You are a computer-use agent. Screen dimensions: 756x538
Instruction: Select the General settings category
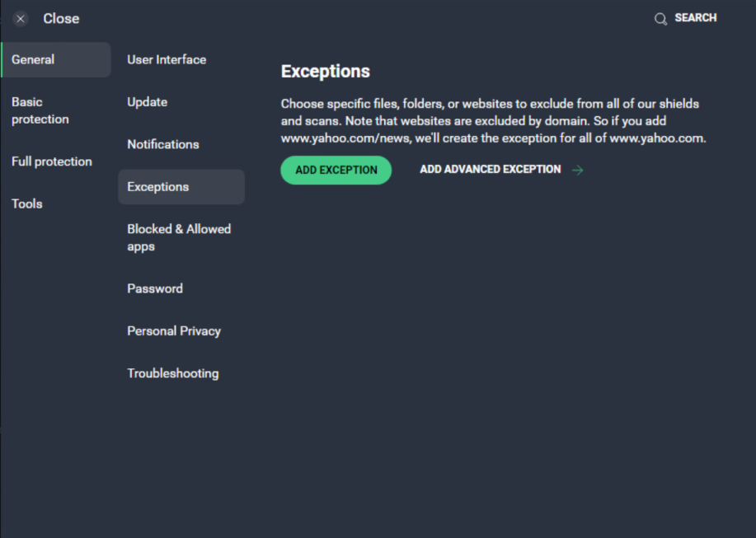(x=33, y=59)
